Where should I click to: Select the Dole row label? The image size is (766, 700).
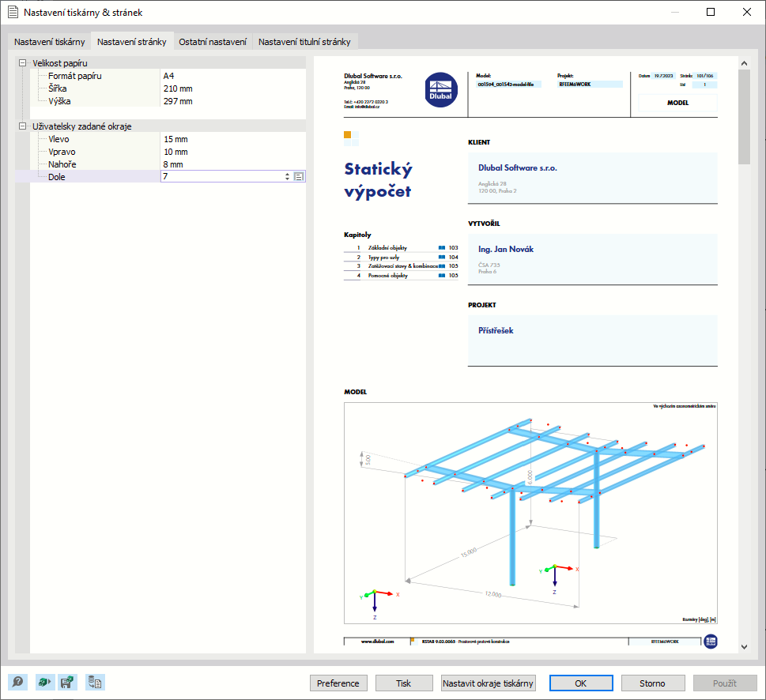click(x=57, y=177)
